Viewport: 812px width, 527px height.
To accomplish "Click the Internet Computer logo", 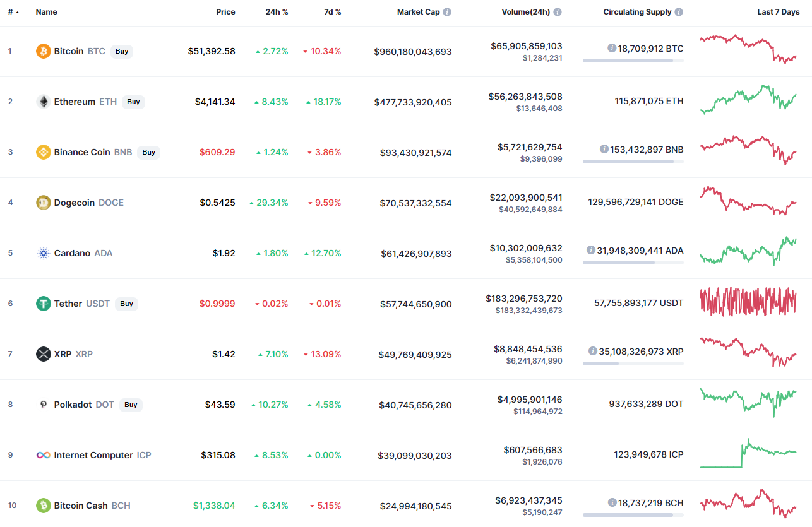I will tap(43, 455).
